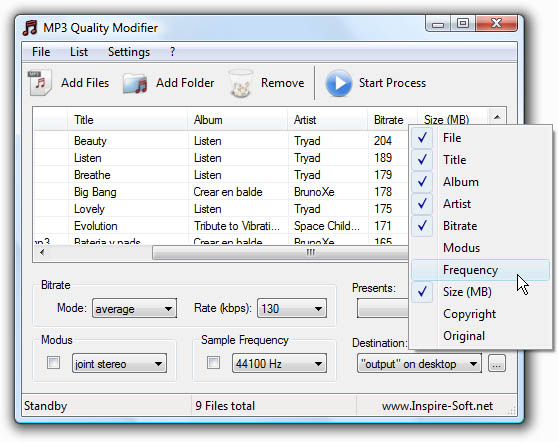
Task: Select the Beauty track row
Action: click(221, 141)
